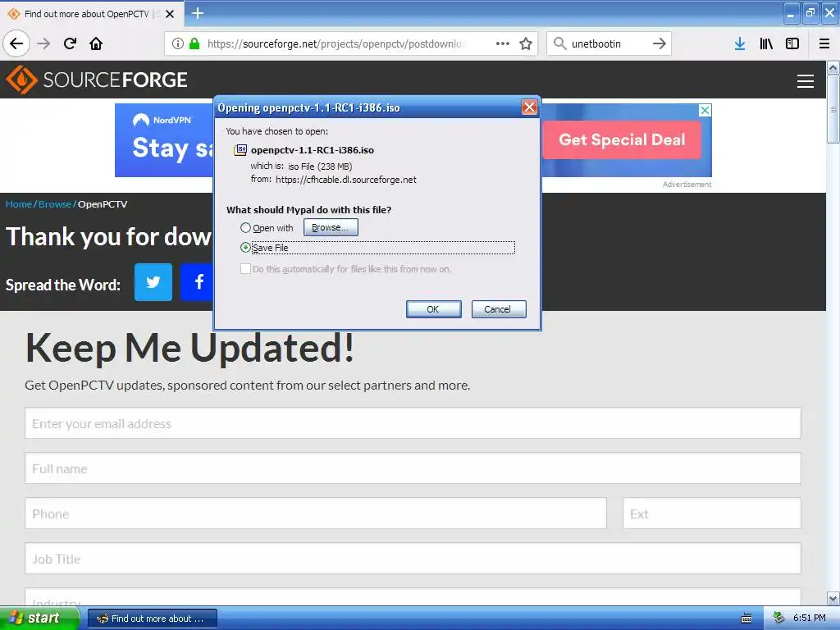840x630 pixels.
Task: Reload the current page
Action: 70,43
